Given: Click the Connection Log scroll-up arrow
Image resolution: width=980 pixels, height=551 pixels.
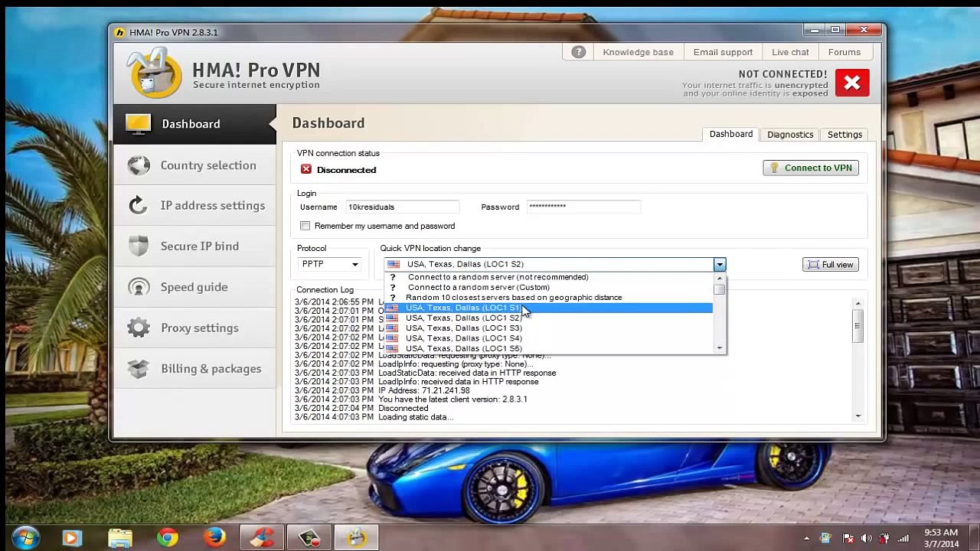Looking at the screenshot, I should (x=857, y=304).
